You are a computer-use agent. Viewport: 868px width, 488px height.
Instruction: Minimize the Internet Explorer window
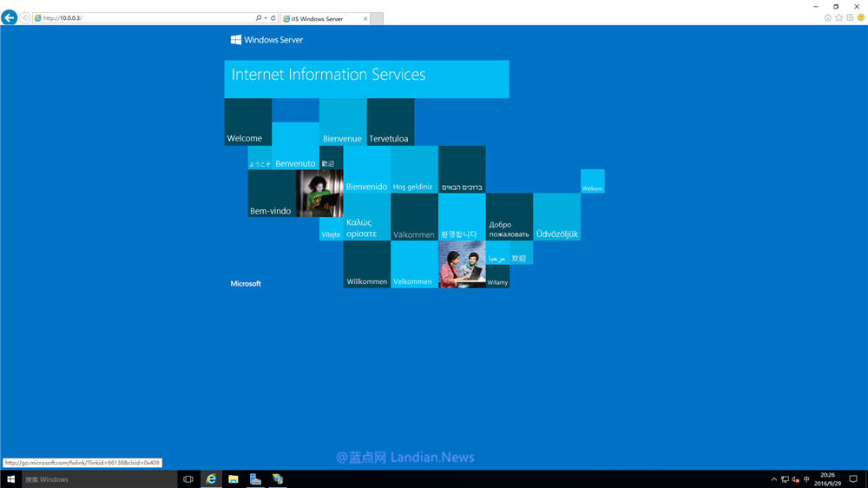click(x=815, y=6)
